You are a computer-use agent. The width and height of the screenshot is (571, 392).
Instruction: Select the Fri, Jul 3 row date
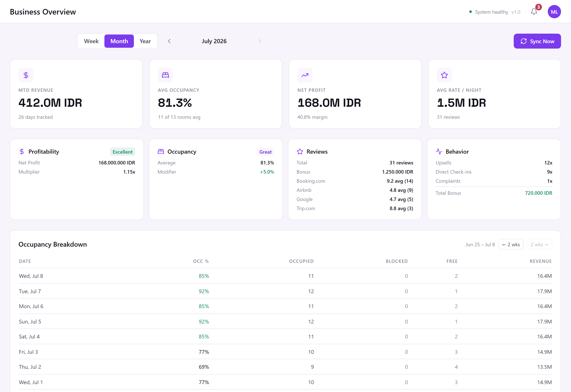point(28,352)
